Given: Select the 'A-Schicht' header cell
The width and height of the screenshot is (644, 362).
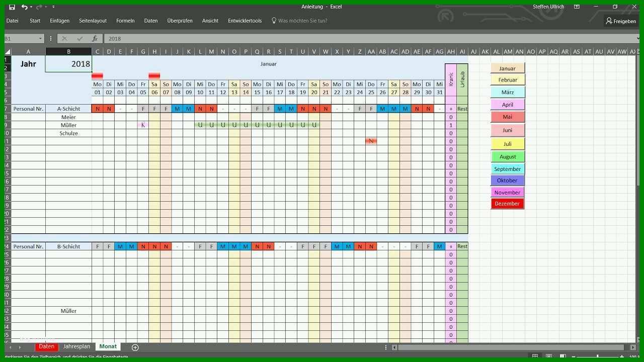Looking at the screenshot, I should click(68, 109).
